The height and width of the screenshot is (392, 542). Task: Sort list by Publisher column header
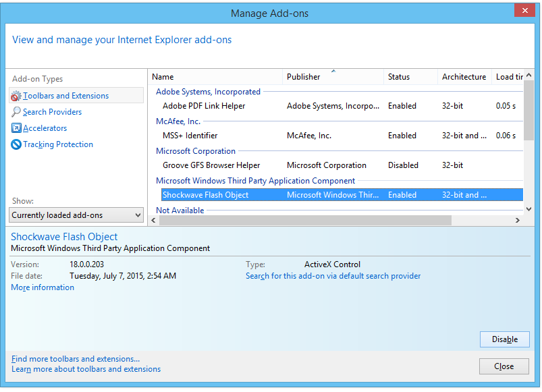(x=333, y=77)
